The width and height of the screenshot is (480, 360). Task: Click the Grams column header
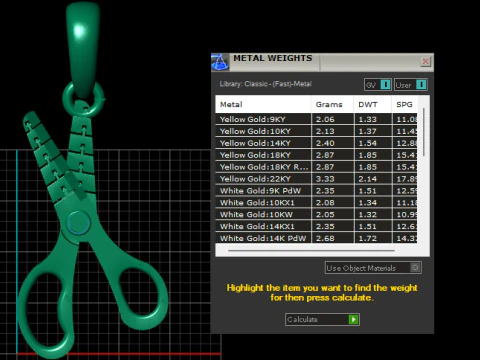point(332,104)
